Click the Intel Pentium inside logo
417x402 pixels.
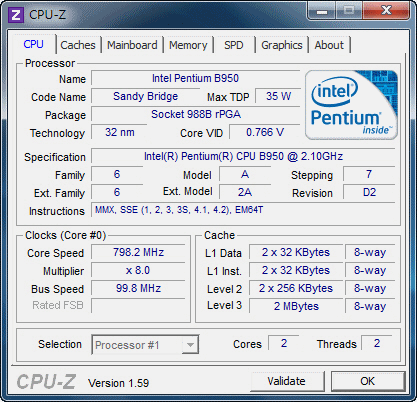(351, 105)
